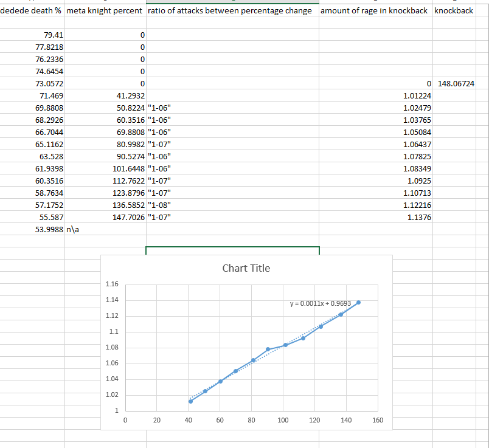Screen dimensions: 489x448
Task: Select the cell containing "n\a"
Action: coord(73,228)
